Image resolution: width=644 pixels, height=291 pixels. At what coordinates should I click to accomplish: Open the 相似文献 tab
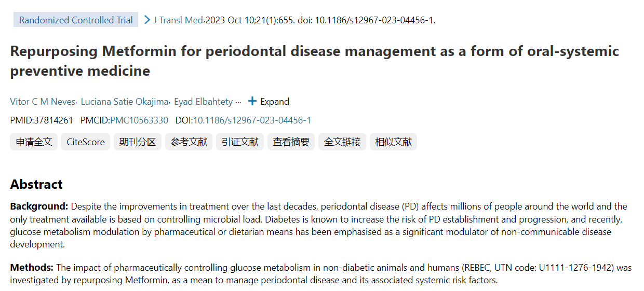[x=394, y=142]
